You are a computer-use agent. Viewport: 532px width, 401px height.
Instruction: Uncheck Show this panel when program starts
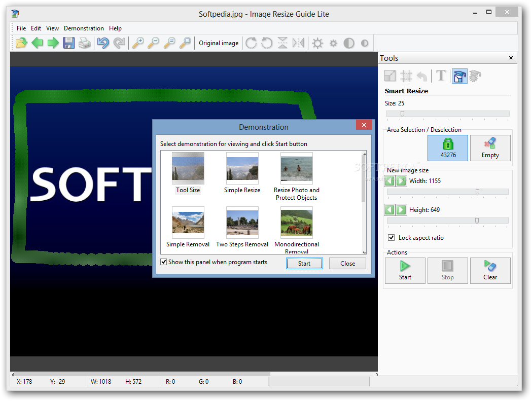pyautogui.click(x=163, y=262)
